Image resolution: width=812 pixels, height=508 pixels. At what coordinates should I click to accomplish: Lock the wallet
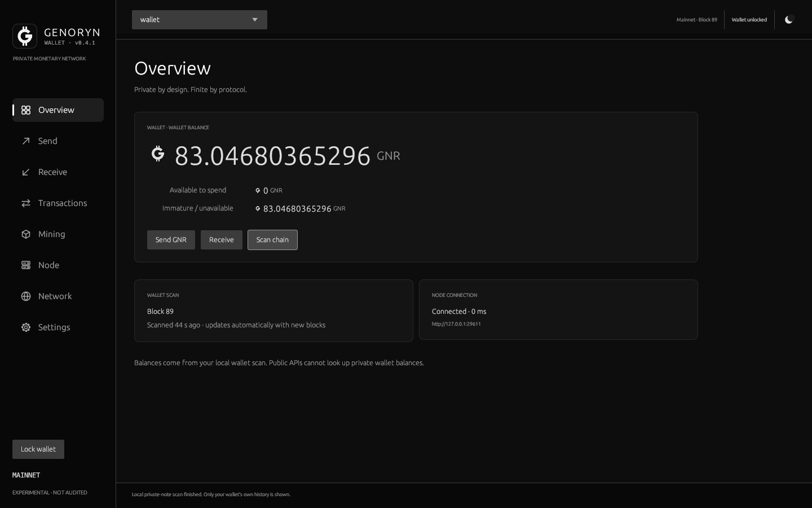pos(38,449)
